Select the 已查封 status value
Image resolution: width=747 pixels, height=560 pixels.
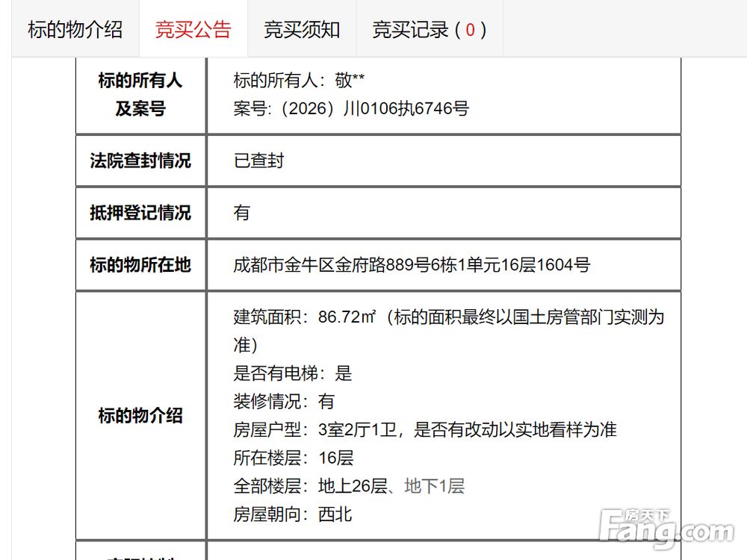pyautogui.click(x=258, y=161)
